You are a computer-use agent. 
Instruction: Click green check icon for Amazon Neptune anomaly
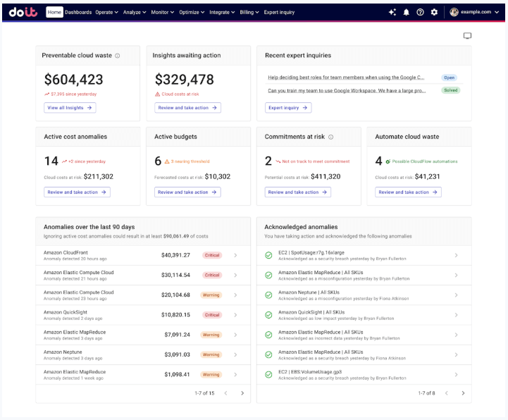coord(268,295)
